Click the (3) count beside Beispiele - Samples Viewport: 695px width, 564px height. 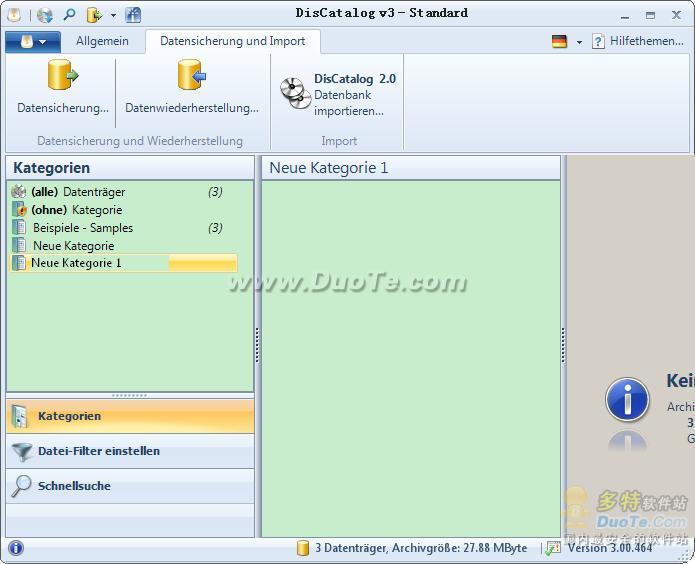pyautogui.click(x=215, y=227)
